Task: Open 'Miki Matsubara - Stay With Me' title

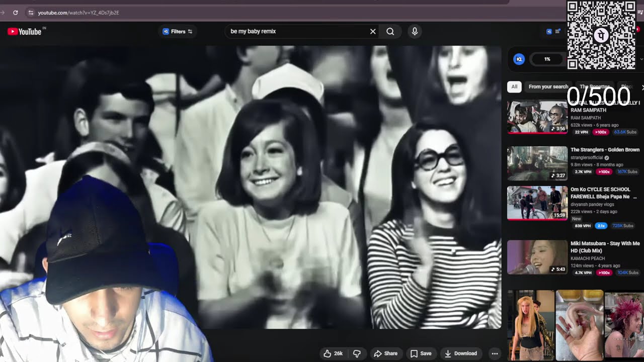Action: click(605, 247)
